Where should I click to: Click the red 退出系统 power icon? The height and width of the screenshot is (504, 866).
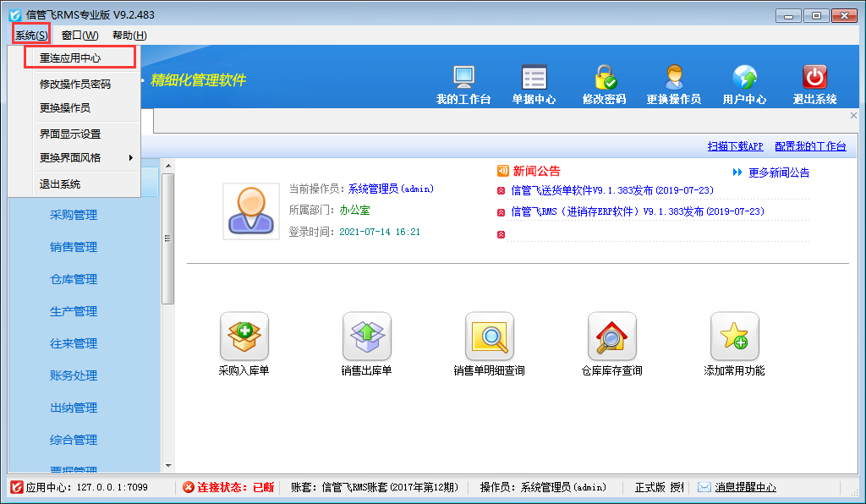coord(814,78)
